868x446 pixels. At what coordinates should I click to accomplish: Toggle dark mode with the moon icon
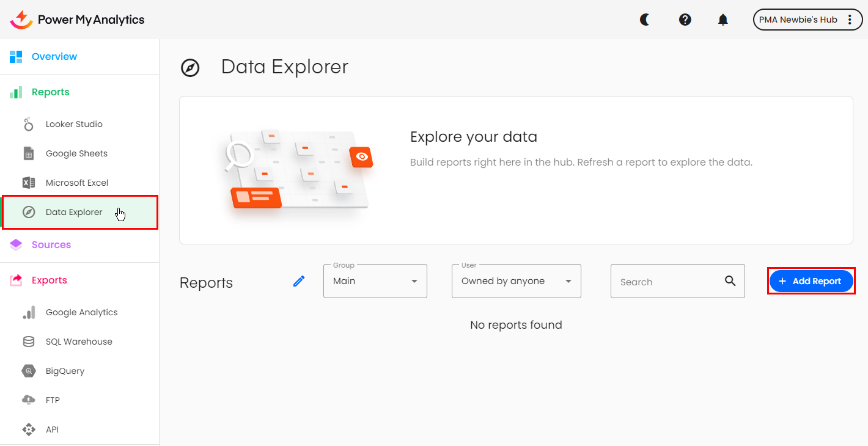coord(644,20)
